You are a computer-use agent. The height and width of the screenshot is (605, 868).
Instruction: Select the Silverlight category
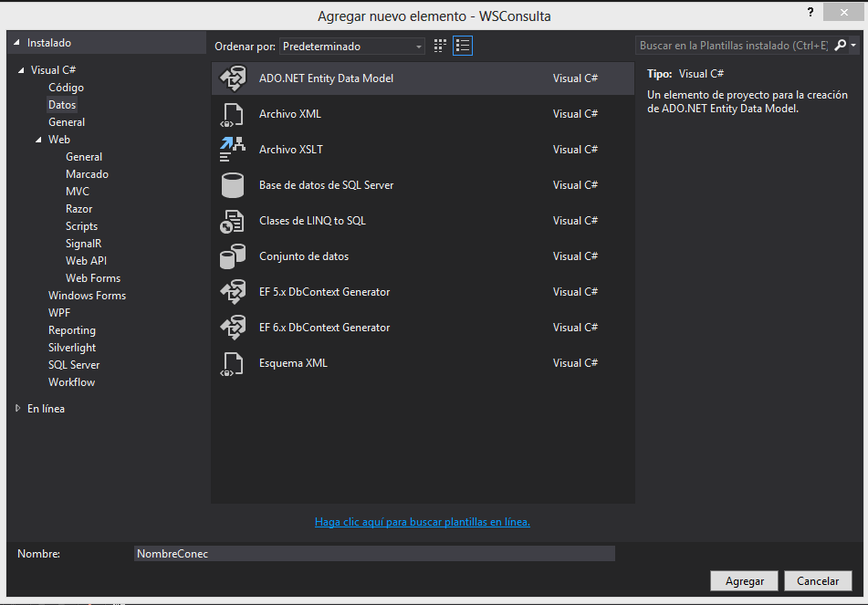[72, 348]
